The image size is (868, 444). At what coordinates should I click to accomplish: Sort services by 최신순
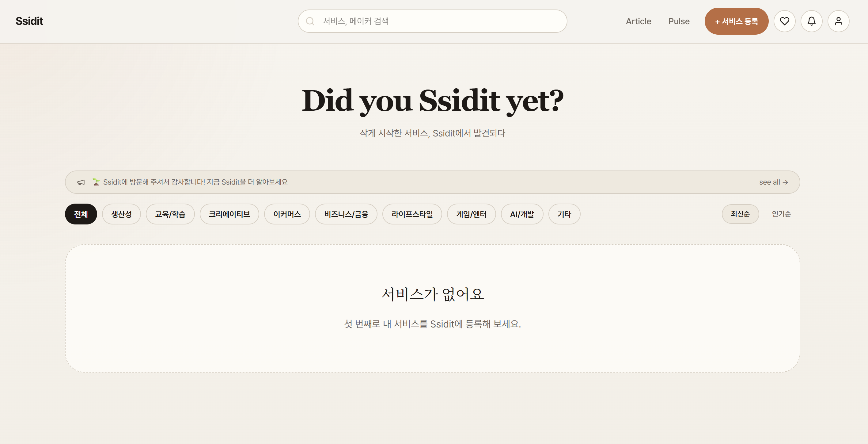point(740,214)
